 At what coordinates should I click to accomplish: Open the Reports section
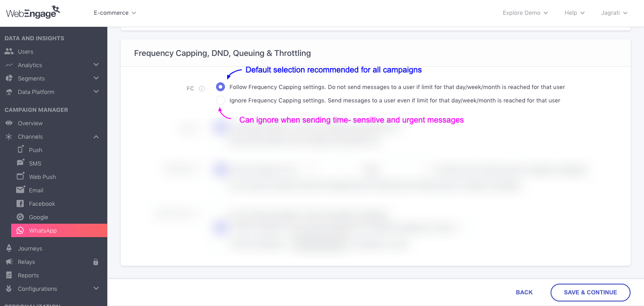(28, 275)
